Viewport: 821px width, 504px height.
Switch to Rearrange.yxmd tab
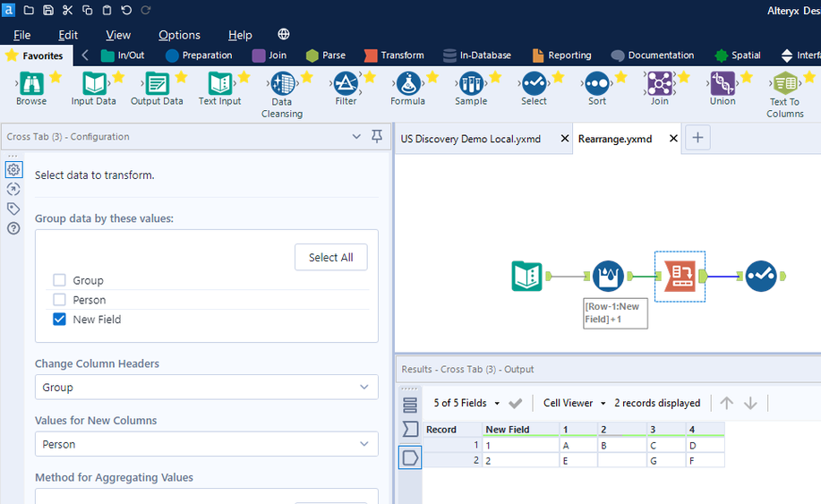pos(615,139)
